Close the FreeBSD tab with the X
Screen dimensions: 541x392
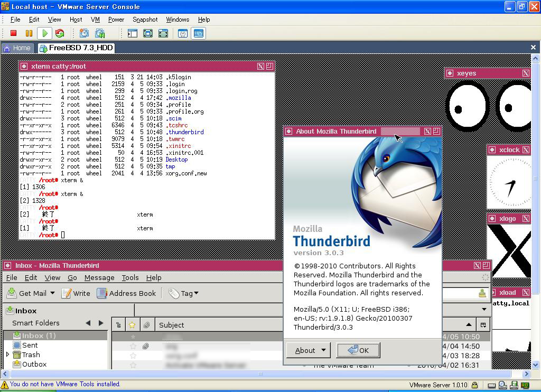[x=534, y=47]
